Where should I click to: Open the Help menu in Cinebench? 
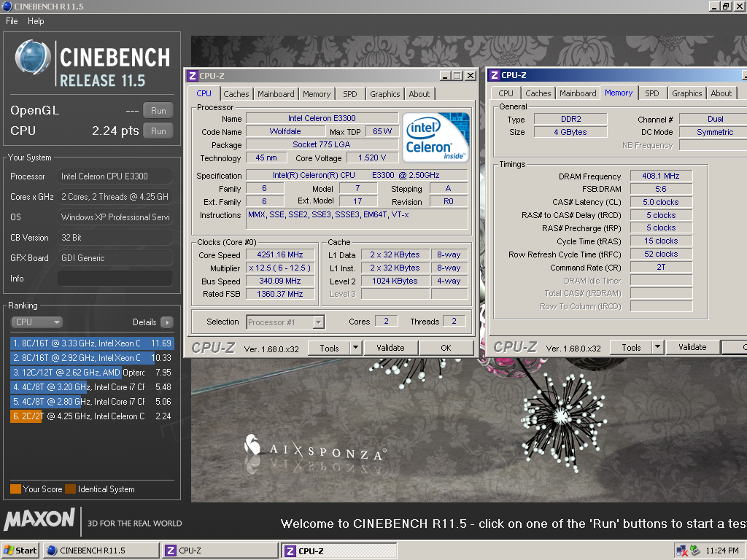tap(36, 21)
